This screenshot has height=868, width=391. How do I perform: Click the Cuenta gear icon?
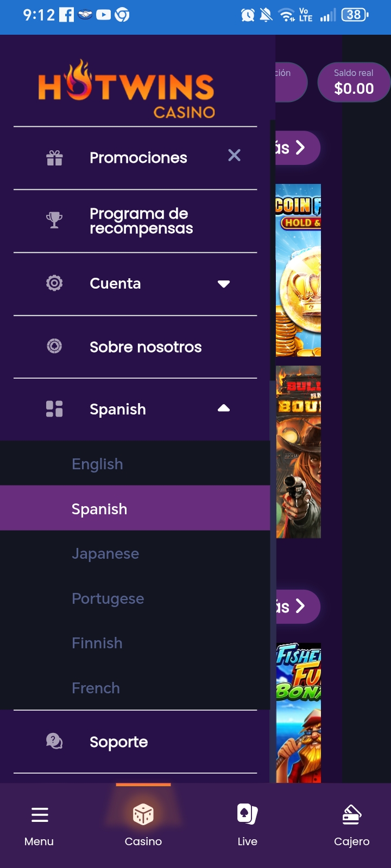coord(54,283)
